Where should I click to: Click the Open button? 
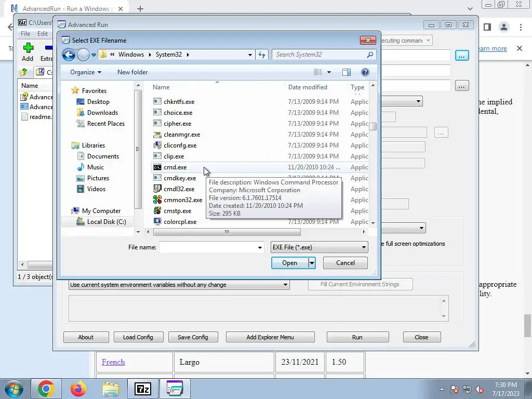[x=290, y=262]
